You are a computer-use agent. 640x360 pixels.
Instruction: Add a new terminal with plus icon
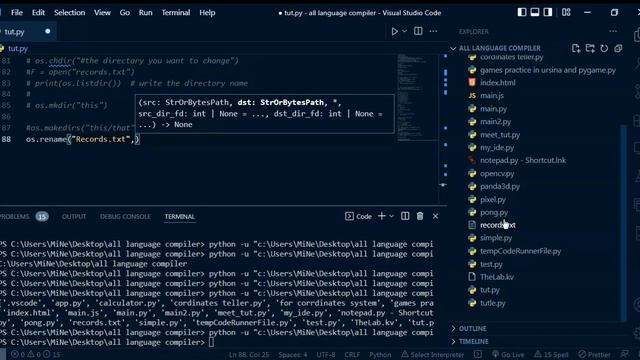[382, 216]
